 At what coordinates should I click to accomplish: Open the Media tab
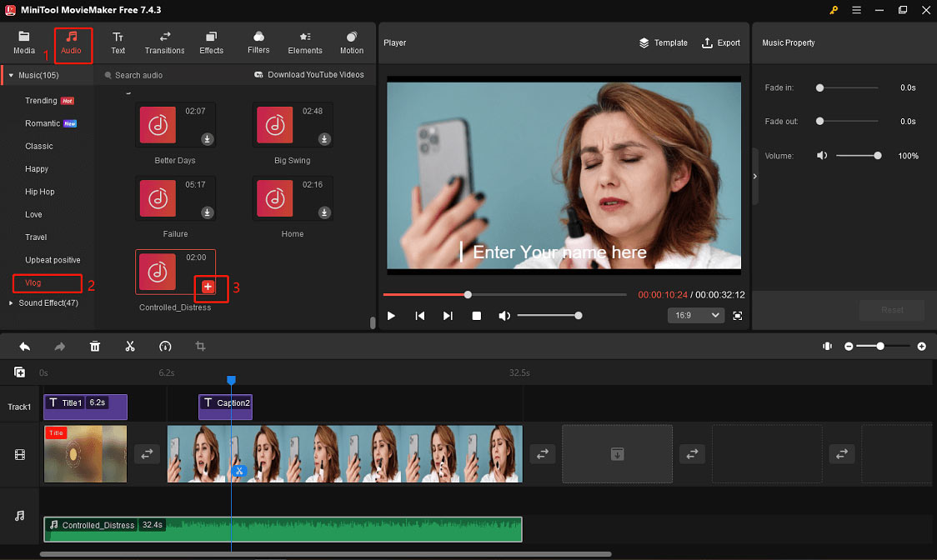tap(24, 43)
